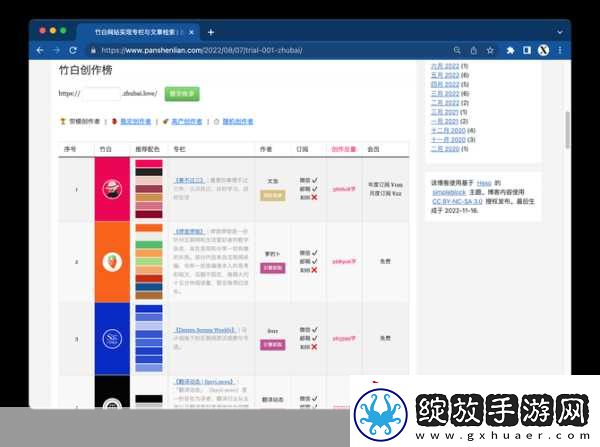Click the padlock icon in the address bar

pos(93,51)
